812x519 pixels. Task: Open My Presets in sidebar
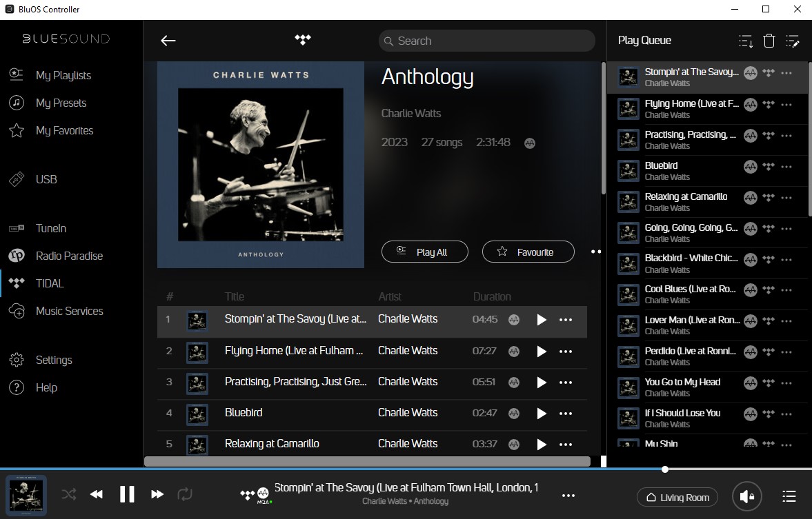pos(61,103)
